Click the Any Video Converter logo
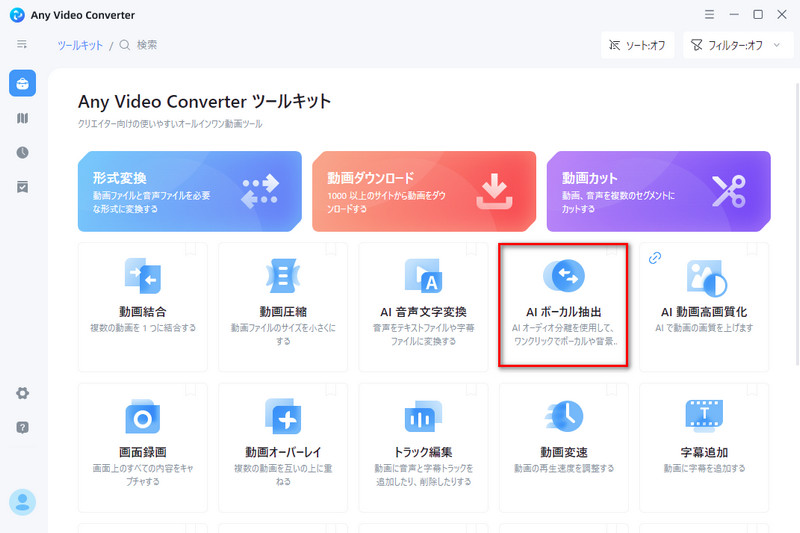800x533 pixels. 17,15
